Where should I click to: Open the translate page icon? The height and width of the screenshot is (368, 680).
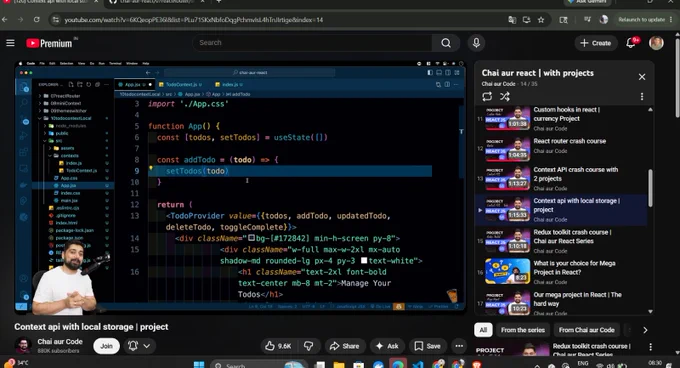(x=512, y=20)
